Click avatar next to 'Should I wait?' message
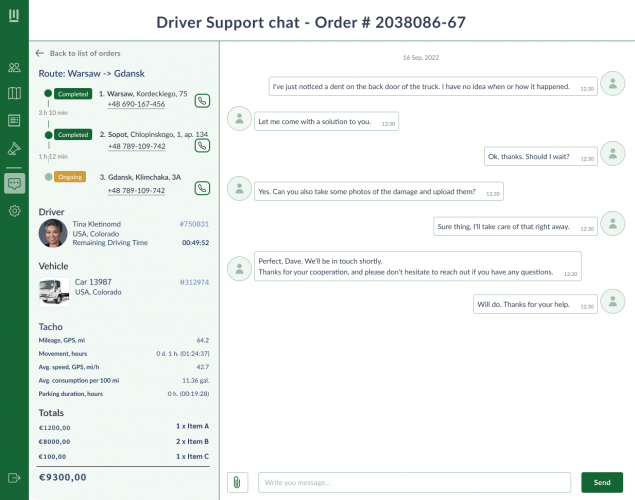Screen dimensions: 635x500 [x=613, y=153]
